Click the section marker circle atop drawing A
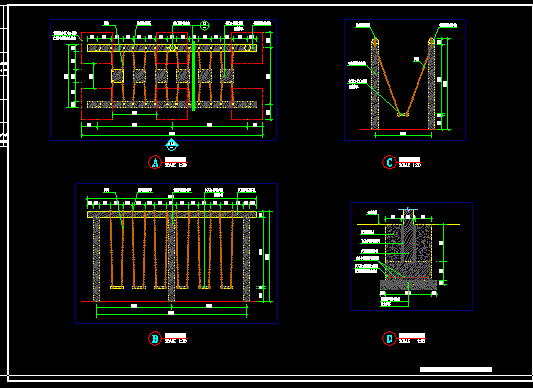The width and height of the screenshot is (533, 388). (x=204, y=25)
